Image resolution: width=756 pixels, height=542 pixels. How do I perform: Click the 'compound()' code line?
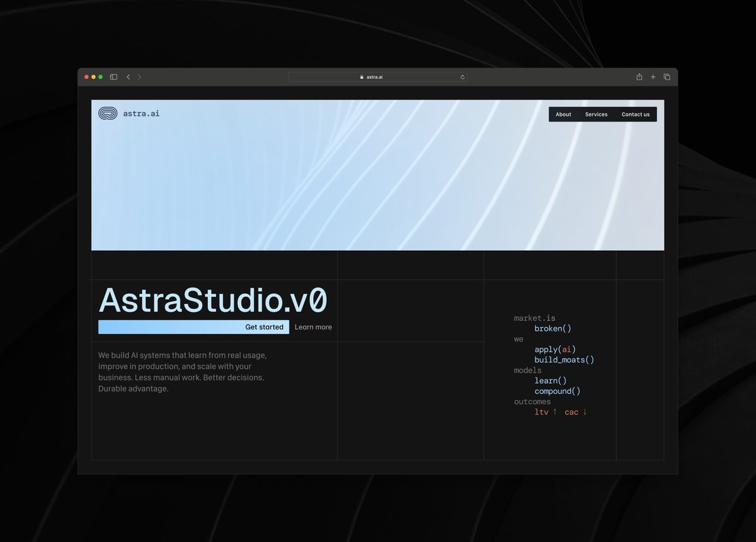558,391
